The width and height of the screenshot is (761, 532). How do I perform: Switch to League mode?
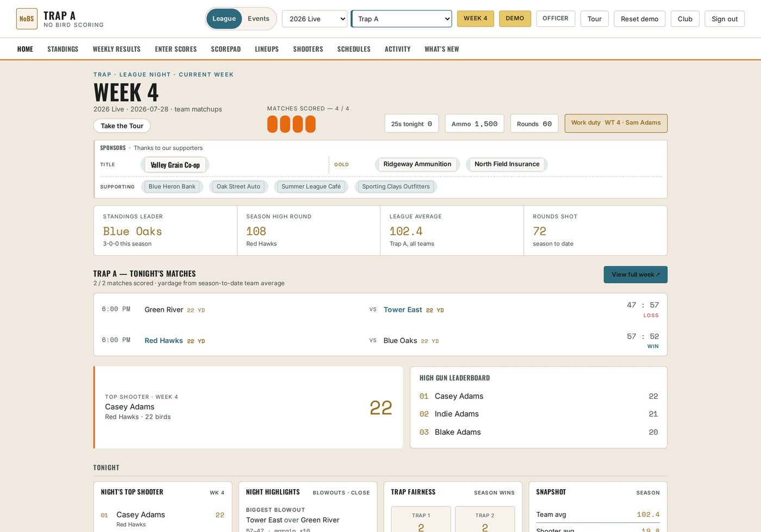(224, 18)
